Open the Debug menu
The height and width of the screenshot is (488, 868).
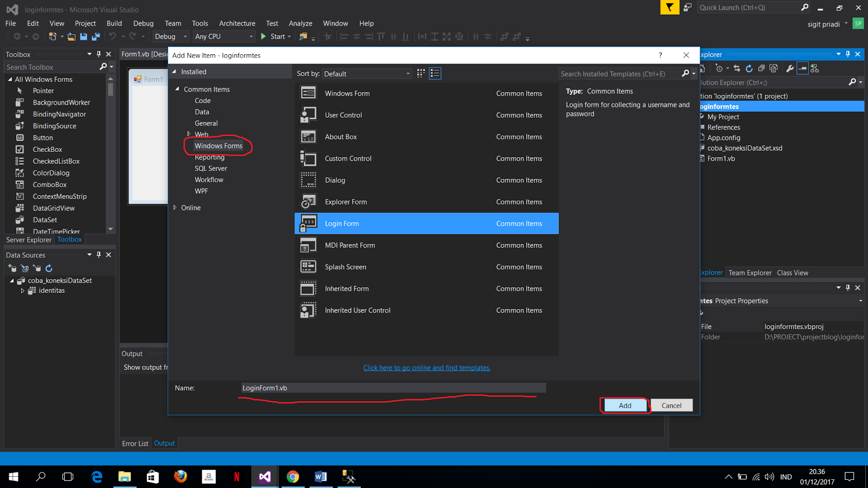pos(143,23)
